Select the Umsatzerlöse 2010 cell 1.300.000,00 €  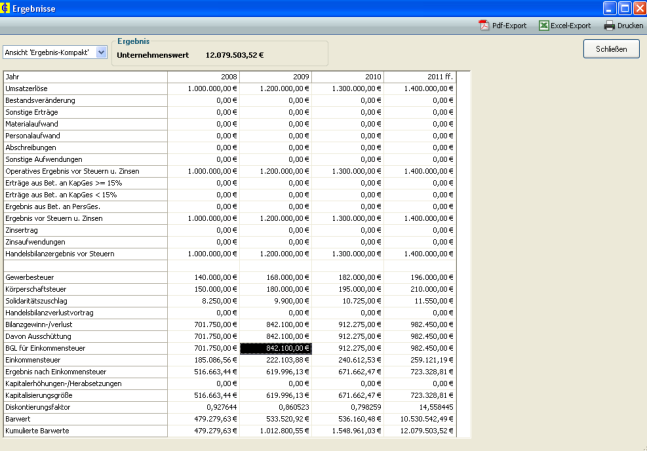(349, 88)
